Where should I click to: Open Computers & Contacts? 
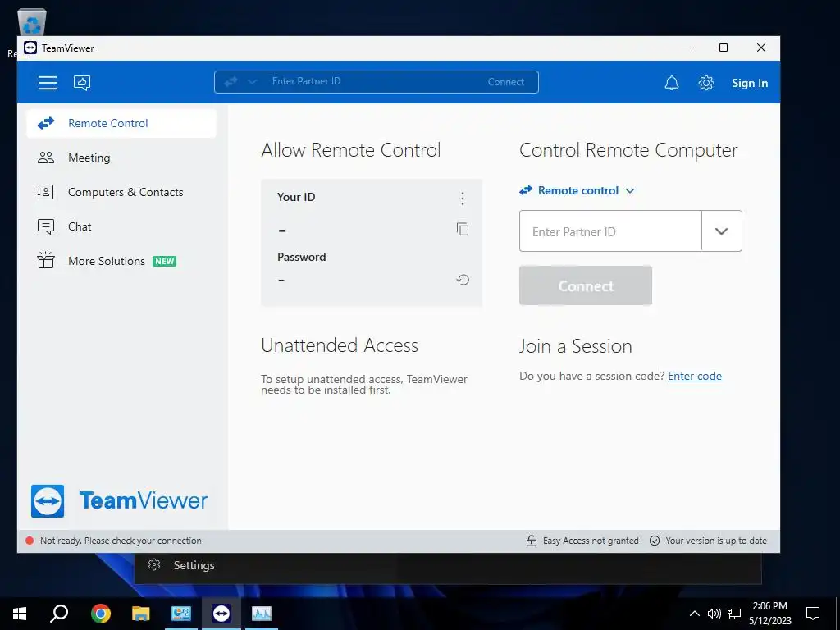121,192
